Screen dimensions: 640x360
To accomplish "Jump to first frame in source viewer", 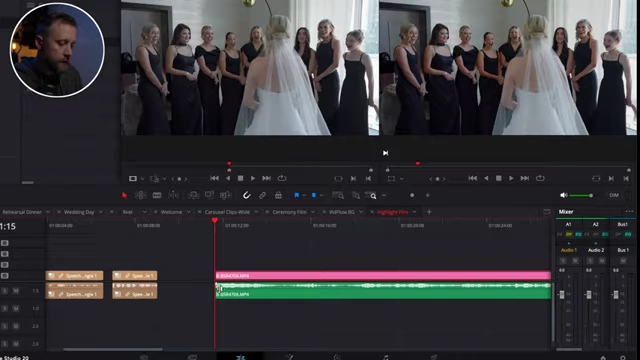I will click(x=214, y=178).
